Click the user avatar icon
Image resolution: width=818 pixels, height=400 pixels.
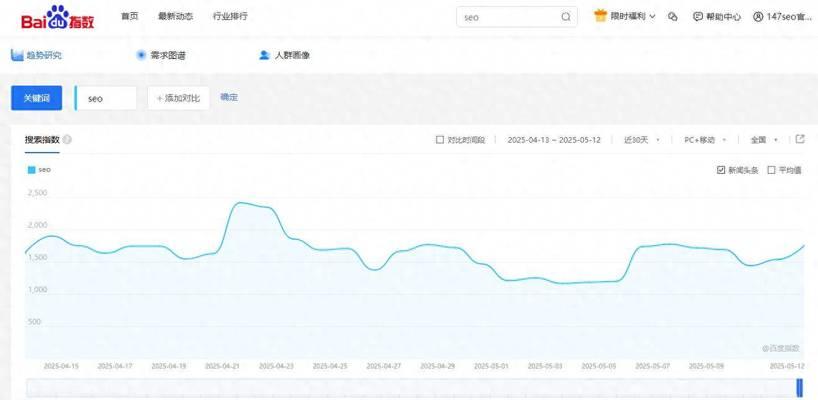coord(758,17)
